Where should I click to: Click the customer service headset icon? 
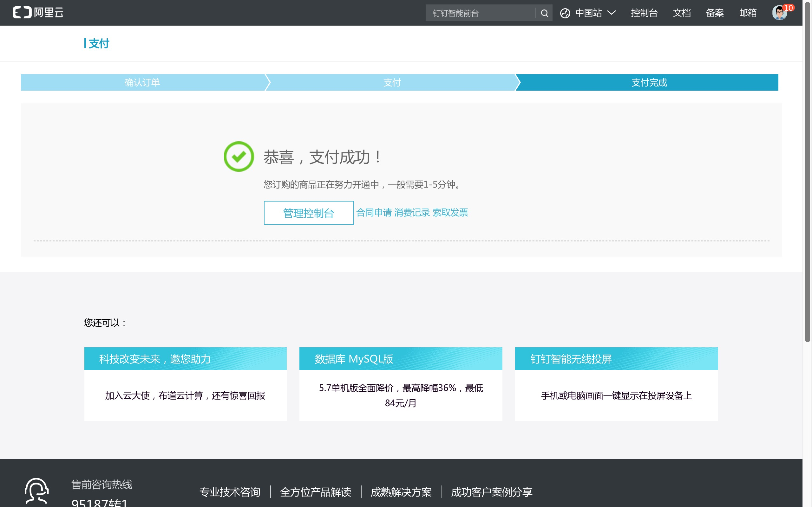coord(36,491)
